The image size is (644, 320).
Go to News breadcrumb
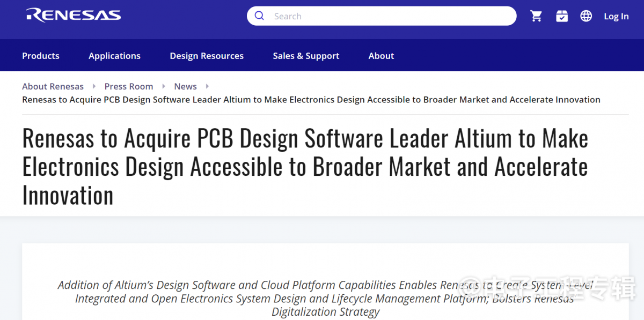pos(185,86)
